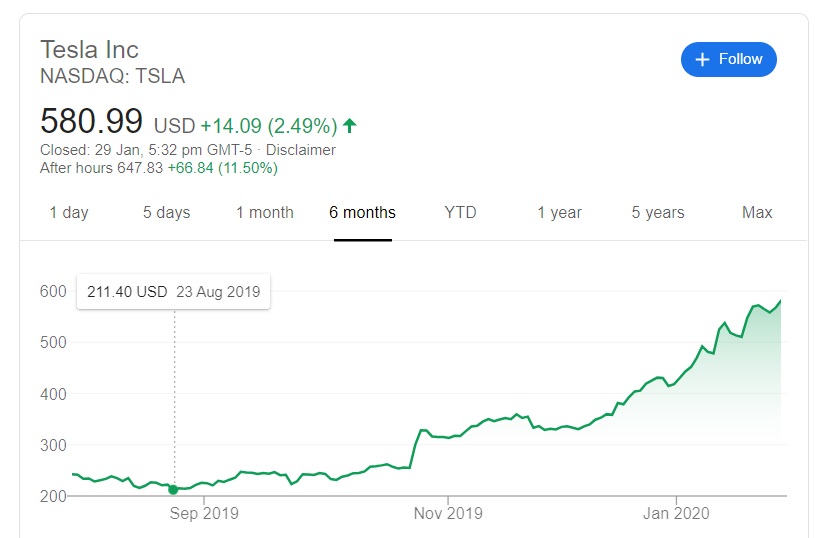
Task: Click the green up arrow icon
Action: click(x=349, y=126)
